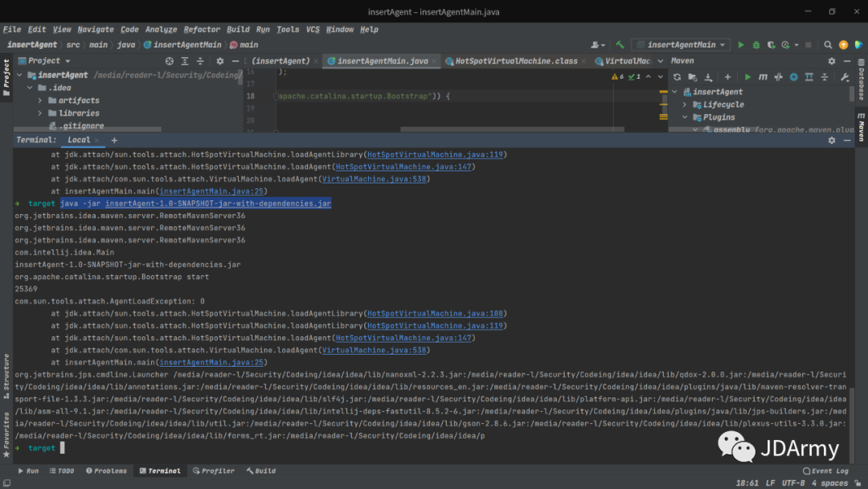The image size is (868, 489).
Task: Collapse all in Maven tool window
Action: coord(825,77)
